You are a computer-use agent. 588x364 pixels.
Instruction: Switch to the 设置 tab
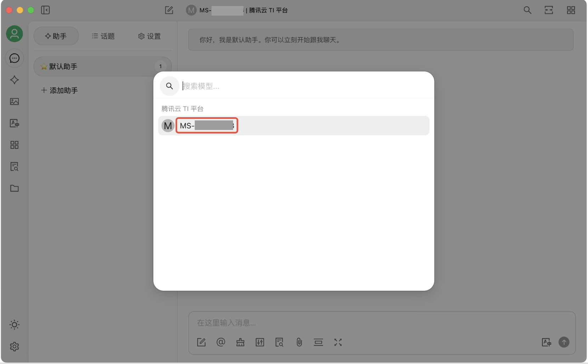click(x=149, y=36)
